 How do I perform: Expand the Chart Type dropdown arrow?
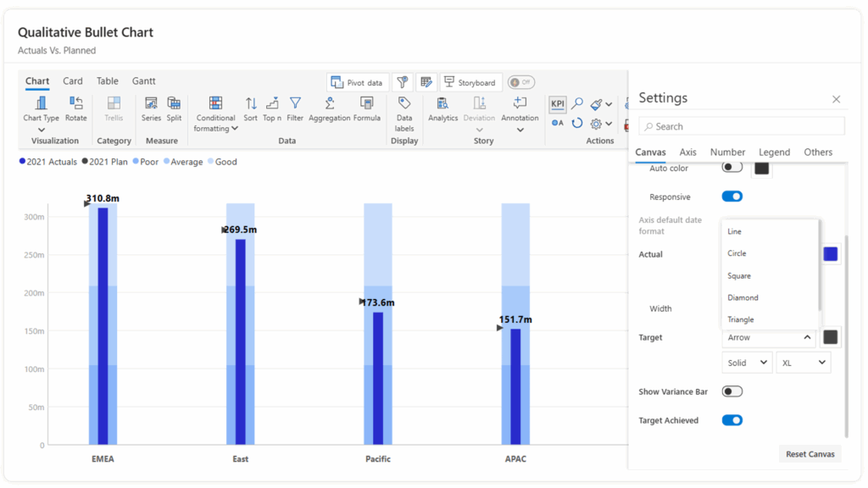click(x=41, y=130)
